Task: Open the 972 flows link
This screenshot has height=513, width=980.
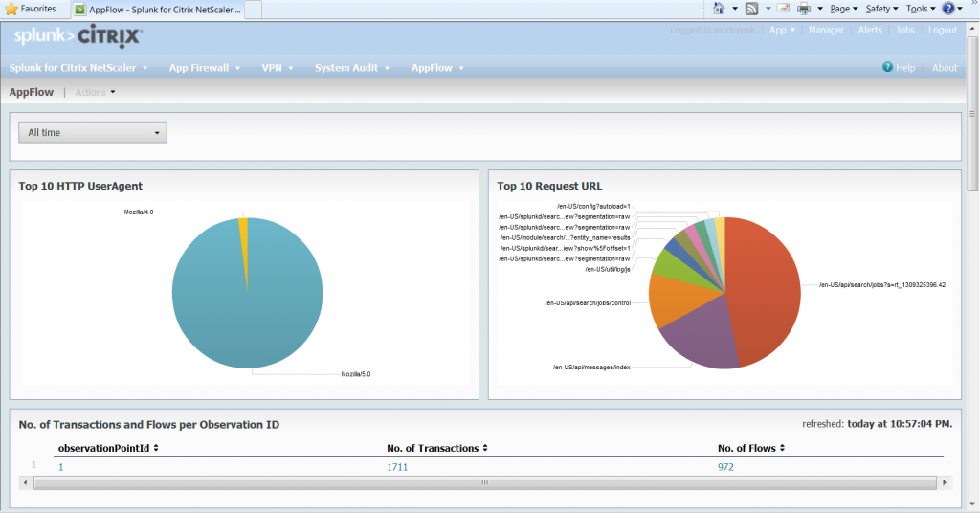Action: click(725, 467)
